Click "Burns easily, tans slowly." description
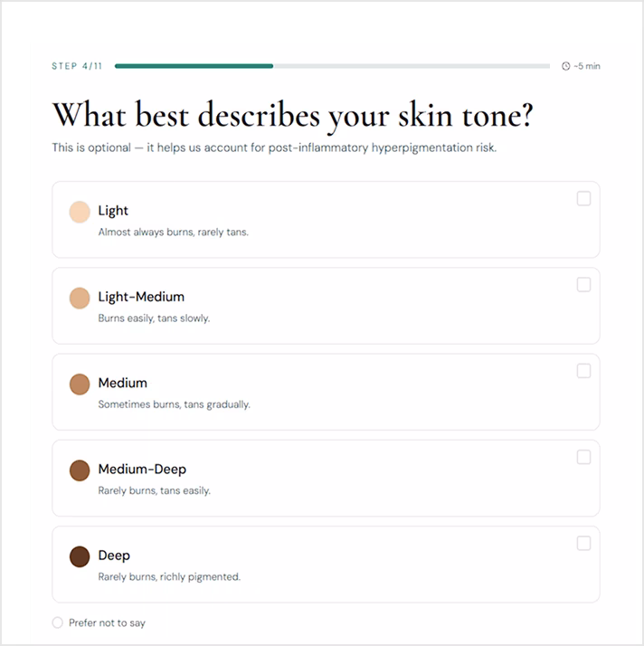 point(154,318)
